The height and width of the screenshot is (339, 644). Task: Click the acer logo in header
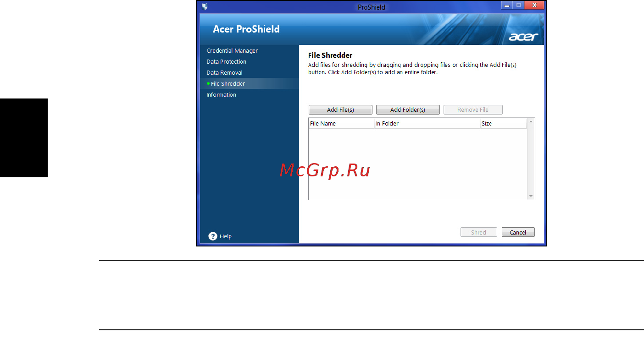[523, 37]
